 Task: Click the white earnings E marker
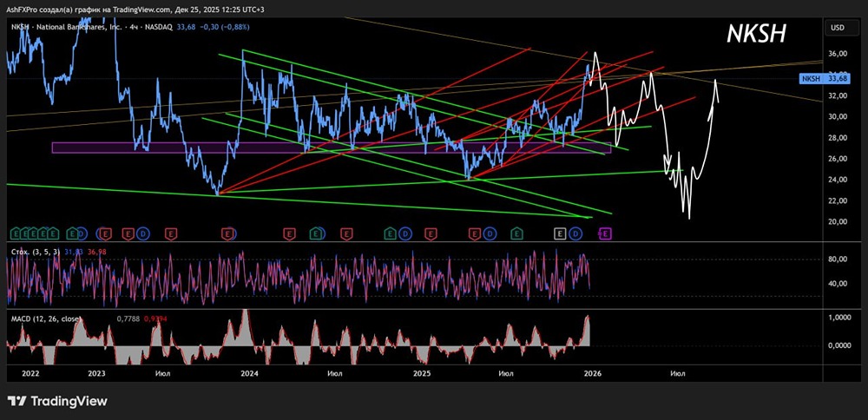coord(560,234)
